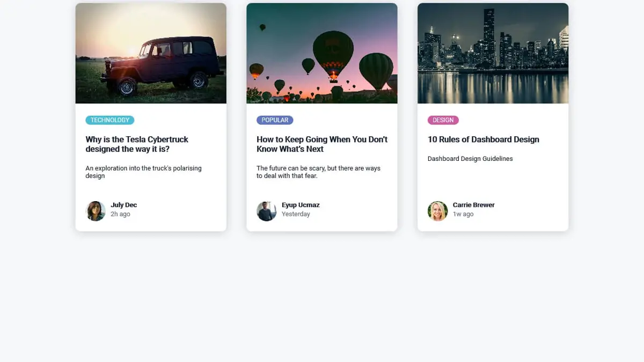View the city skyline cover photo
This screenshot has height=362, width=644.
493,53
